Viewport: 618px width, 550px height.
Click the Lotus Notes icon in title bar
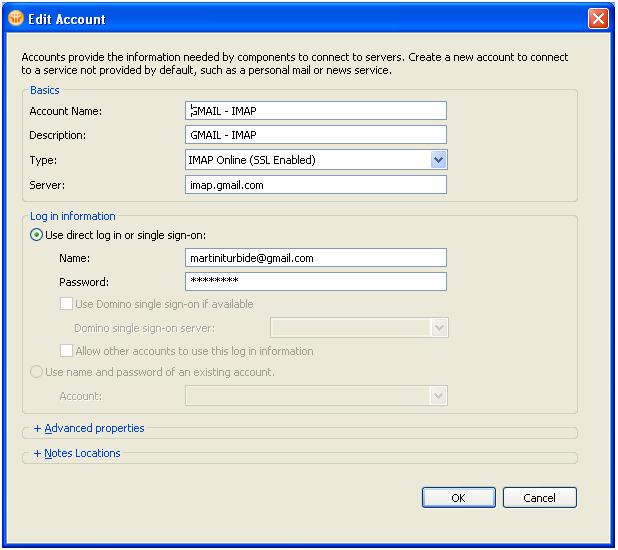click(x=16, y=18)
